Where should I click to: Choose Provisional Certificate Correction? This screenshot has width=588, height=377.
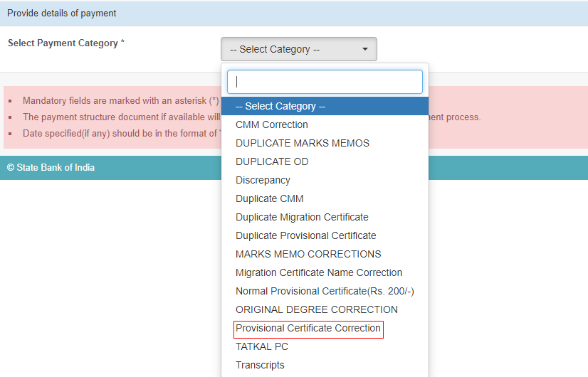click(308, 329)
